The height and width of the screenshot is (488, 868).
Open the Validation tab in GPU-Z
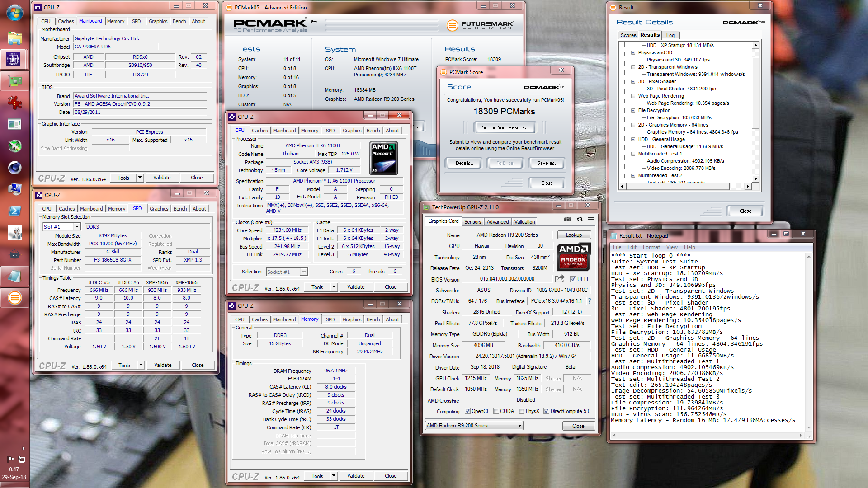(x=524, y=222)
